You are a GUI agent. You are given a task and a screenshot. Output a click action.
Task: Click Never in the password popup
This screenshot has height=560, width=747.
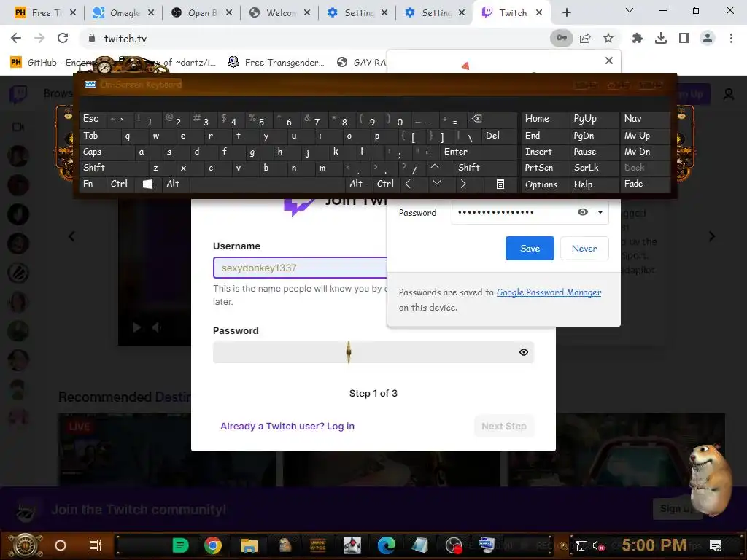[584, 248]
